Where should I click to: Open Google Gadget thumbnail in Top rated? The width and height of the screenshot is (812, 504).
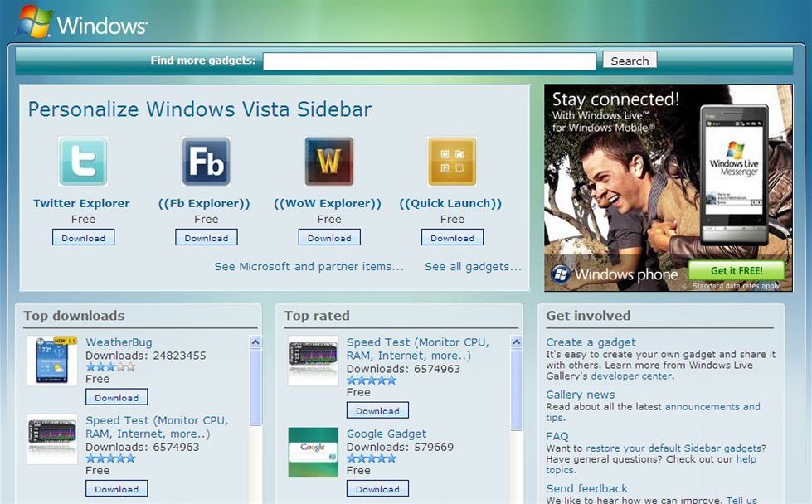tap(313, 453)
